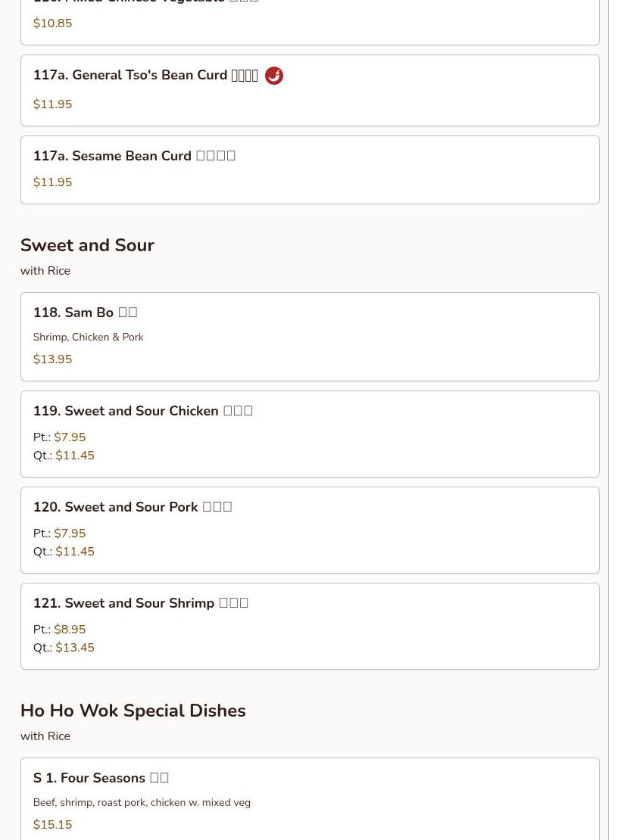Screen dimensions: 624x840
Task: Select 119. Sweet and Sour Chicken
Action: 142,411
